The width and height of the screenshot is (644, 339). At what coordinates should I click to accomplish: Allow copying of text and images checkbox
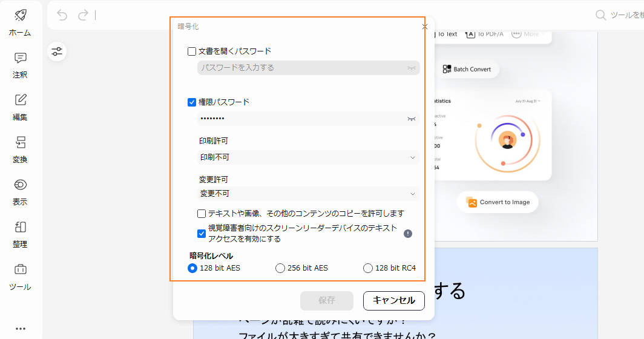[201, 214]
